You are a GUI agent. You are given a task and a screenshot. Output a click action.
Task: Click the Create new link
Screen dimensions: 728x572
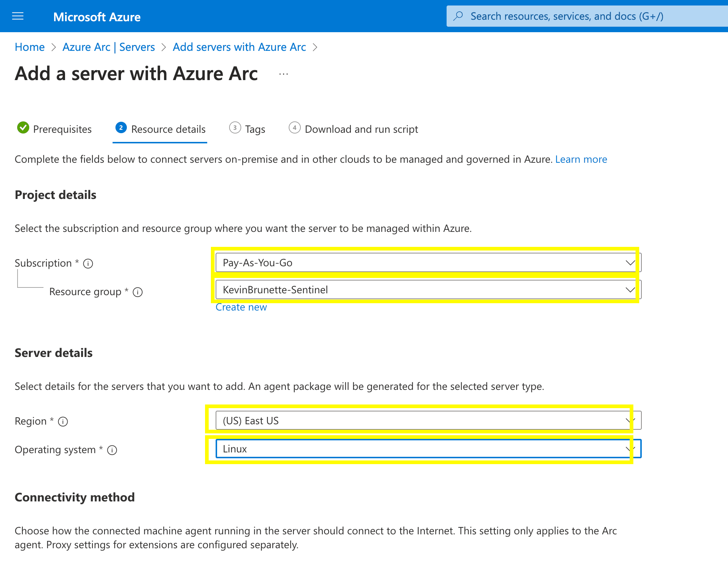pos(241,307)
